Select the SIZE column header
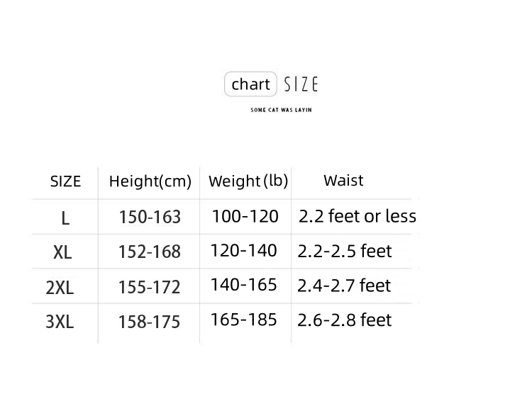The width and height of the screenshot is (532, 411). [x=65, y=181]
